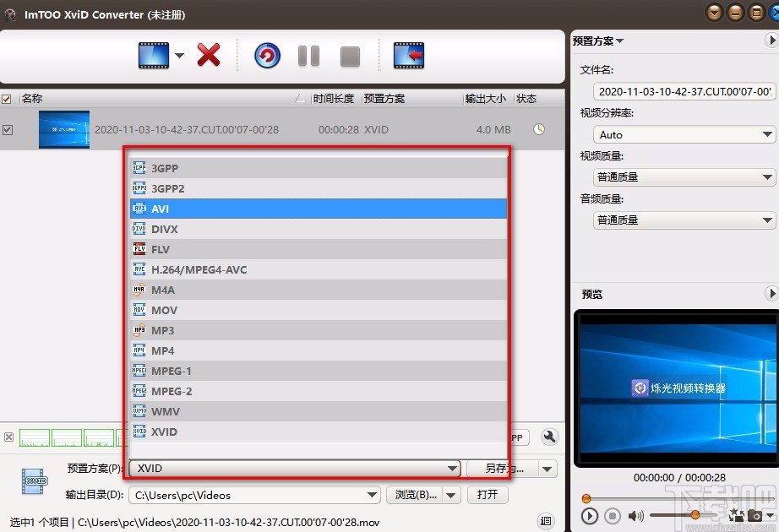The width and height of the screenshot is (779, 532).
Task: Stop the preview playback
Action: (x=613, y=516)
